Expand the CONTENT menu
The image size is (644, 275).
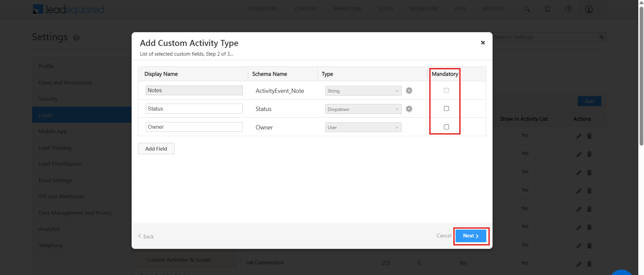(x=310, y=9)
